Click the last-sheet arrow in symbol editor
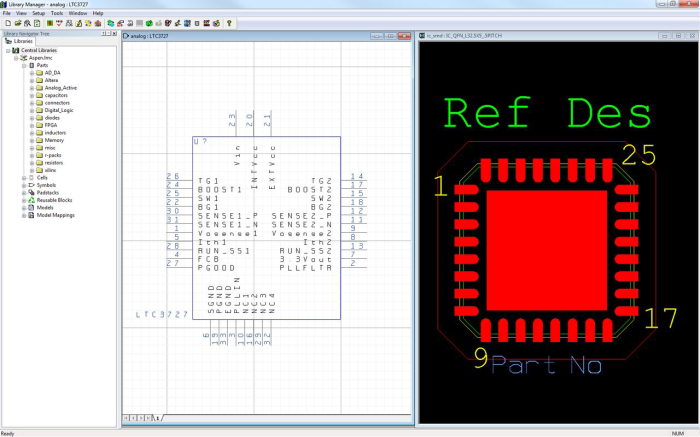This screenshot has height=437, width=700. 148,418
